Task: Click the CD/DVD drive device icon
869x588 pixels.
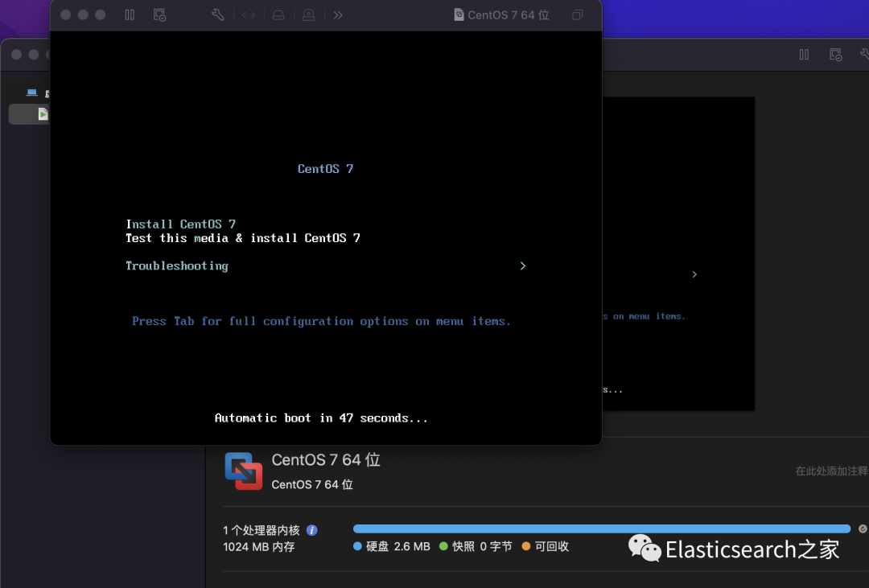Action: click(309, 15)
